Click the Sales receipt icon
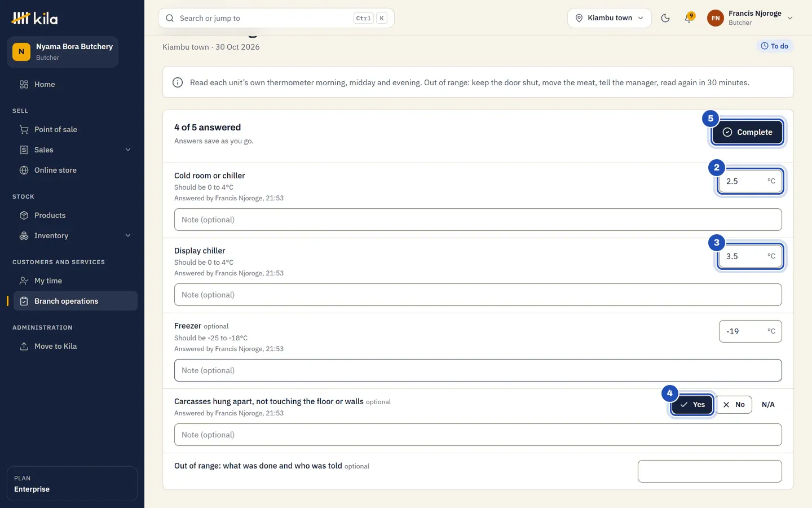This screenshot has height=508, width=812. click(24, 150)
